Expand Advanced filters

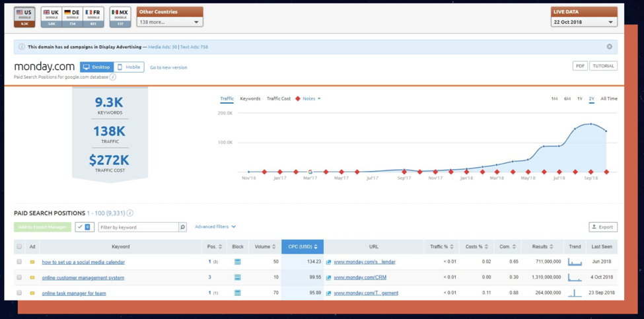pos(215,227)
